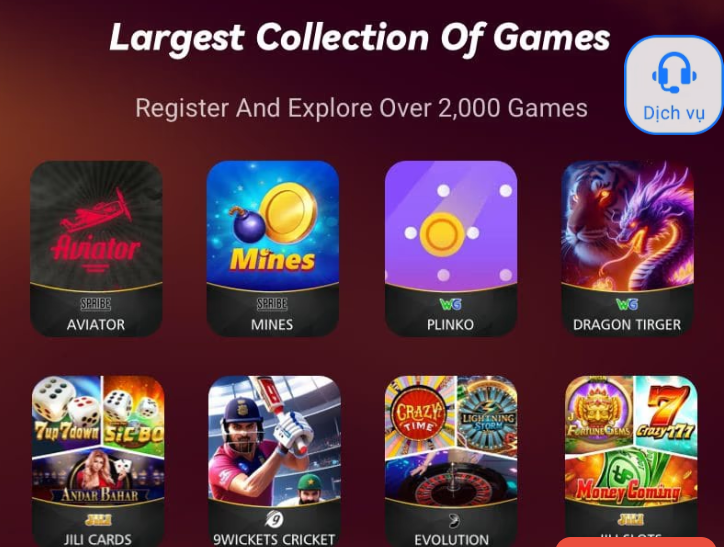The height and width of the screenshot is (547, 724).
Task: Open the Jili Slots game tile
Action: pos(631,461)
